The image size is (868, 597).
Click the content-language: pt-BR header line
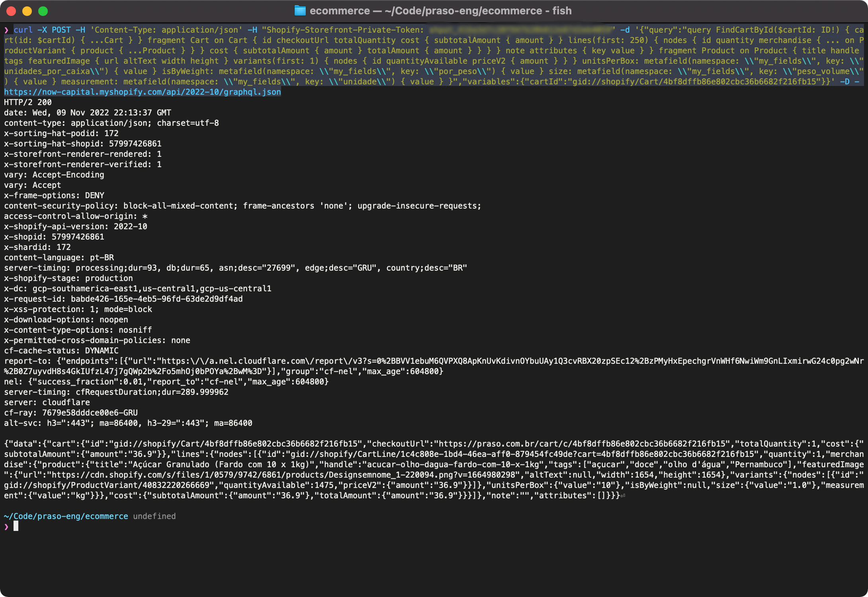click(59, 258)
